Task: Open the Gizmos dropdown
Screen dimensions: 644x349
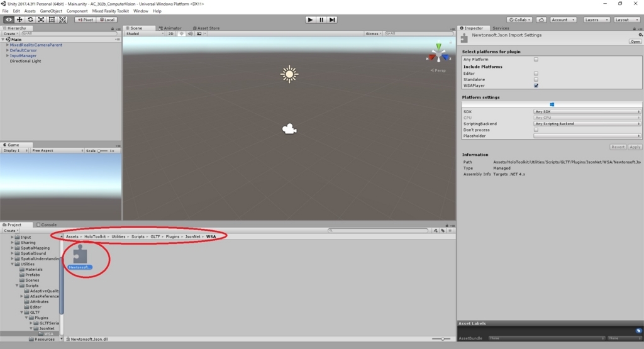Action: 374,34
